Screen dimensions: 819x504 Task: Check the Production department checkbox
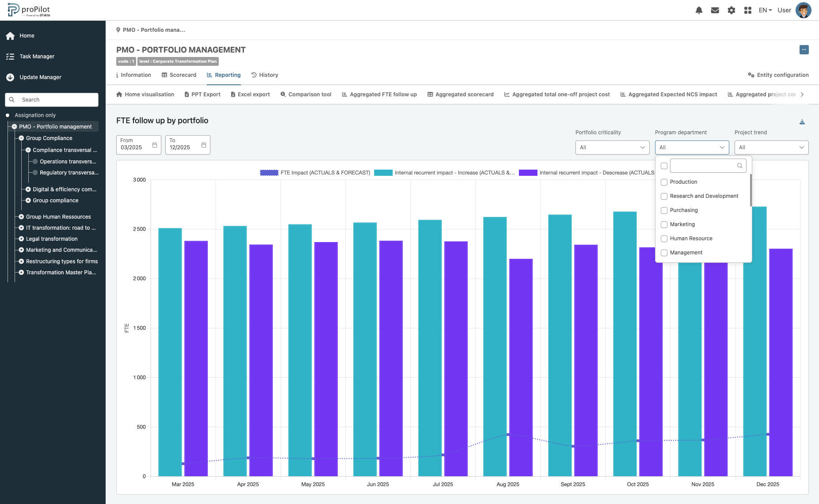click(664, 182)
